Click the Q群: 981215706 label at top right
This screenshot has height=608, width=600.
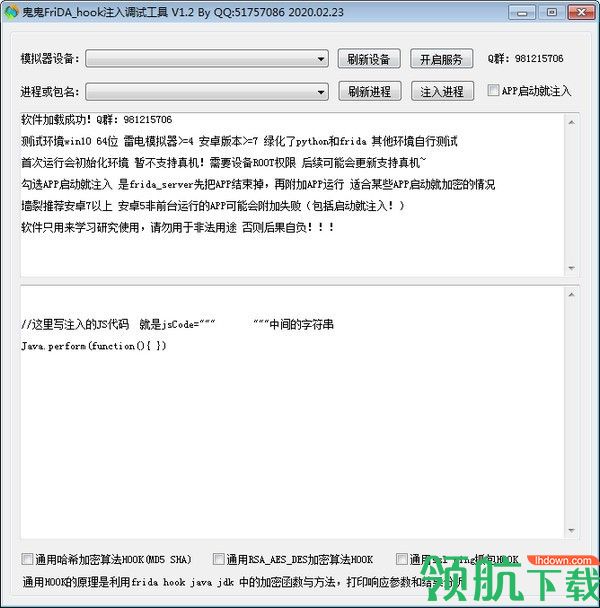point(525,59)
